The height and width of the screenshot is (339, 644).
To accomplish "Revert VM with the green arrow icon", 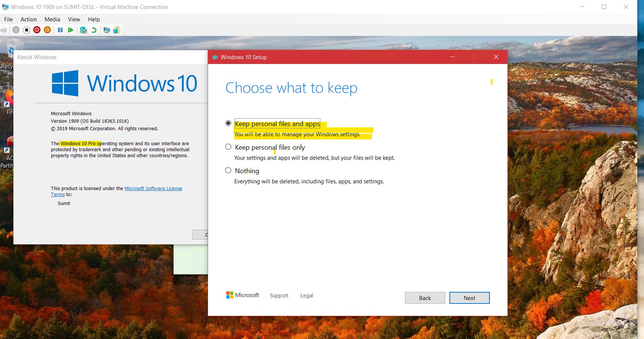I will click(x=94, y=30).
